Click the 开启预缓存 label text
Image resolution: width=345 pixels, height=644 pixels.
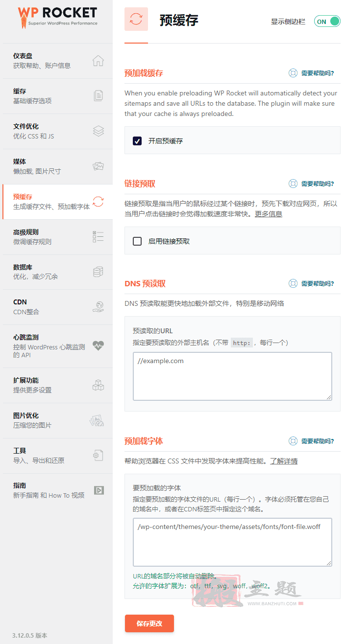coord(166,141)
